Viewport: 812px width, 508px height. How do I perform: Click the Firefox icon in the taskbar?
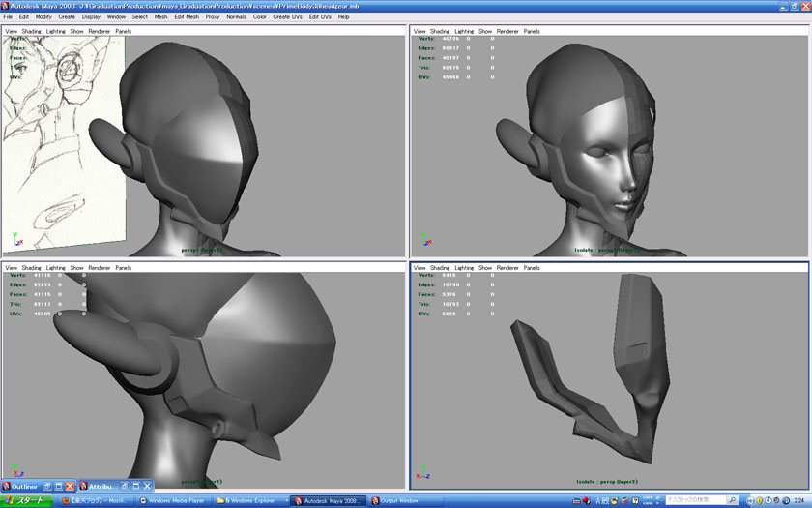point(67,501)
